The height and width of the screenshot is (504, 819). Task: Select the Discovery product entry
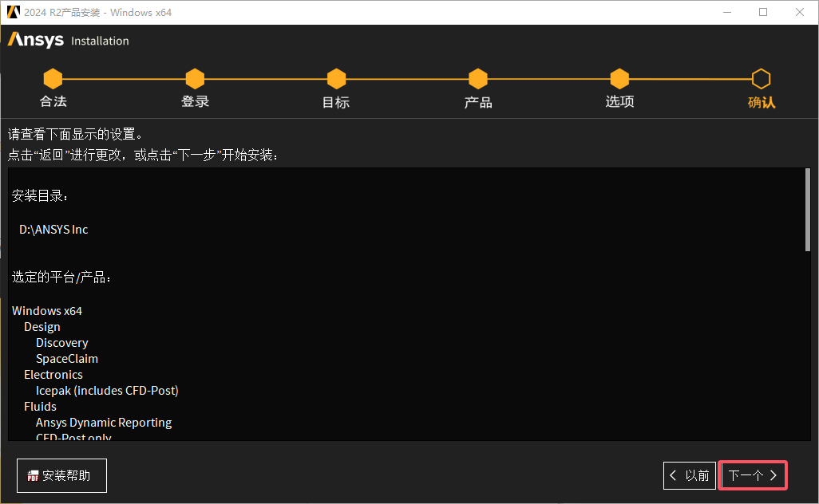61,342
